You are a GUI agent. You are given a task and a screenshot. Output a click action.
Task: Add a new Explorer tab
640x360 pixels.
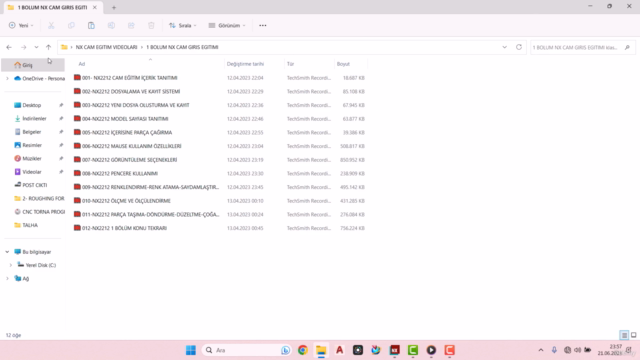(x=114, y=7)
